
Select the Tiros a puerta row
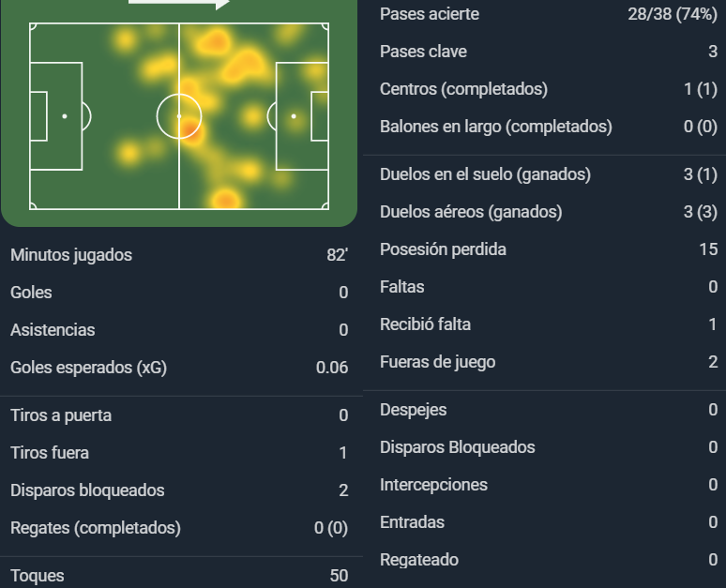pos(179,415)
